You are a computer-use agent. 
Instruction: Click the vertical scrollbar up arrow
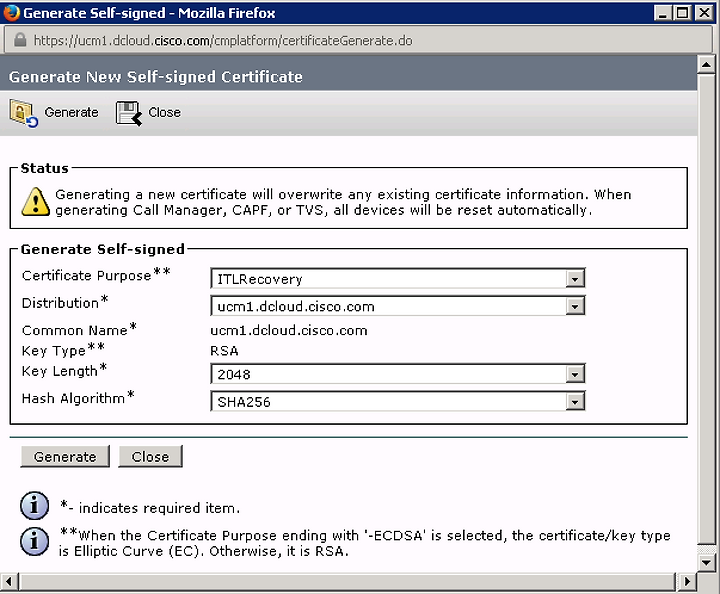click(x=706, y=65)
